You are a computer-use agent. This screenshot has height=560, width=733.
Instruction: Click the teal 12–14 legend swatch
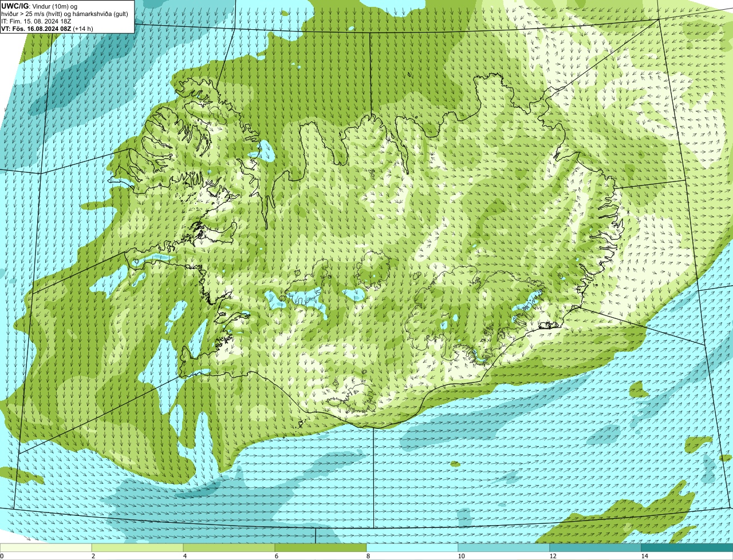596,548
